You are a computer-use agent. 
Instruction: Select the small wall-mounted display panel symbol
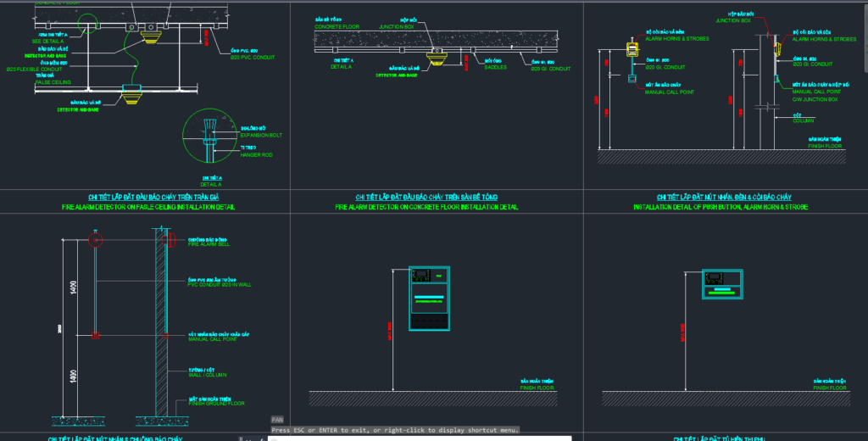point(722,285)
